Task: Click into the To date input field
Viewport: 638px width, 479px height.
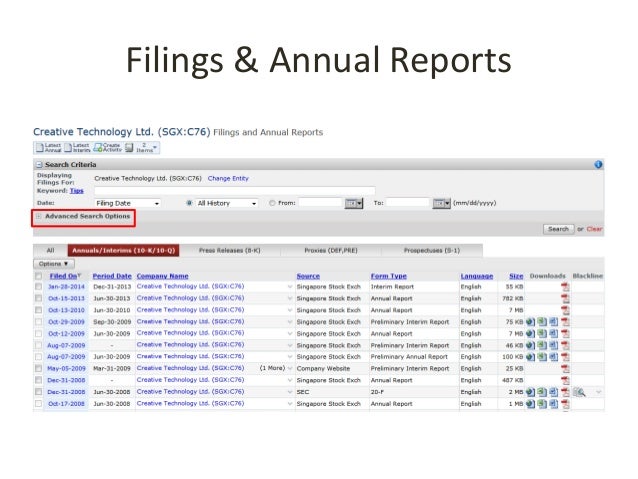Action: 409,203
